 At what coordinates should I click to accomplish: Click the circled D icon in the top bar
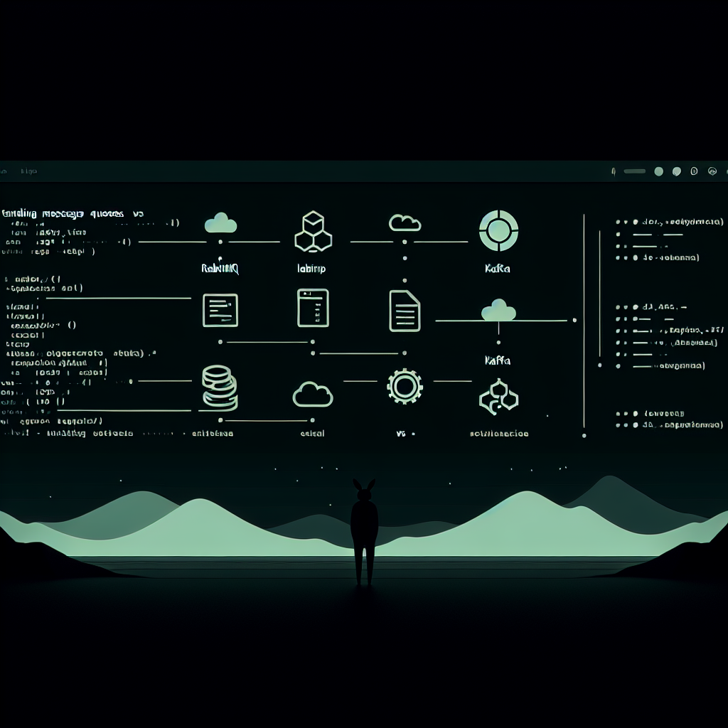tap(694, 171)
